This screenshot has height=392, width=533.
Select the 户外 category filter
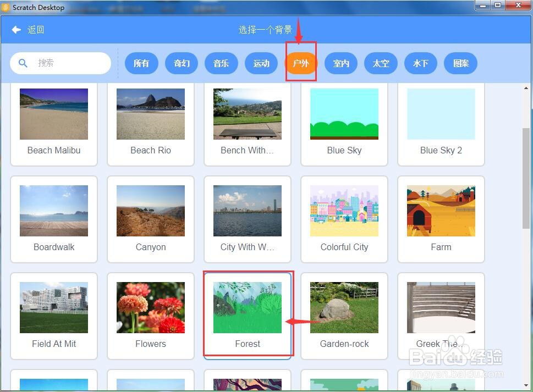tap(301, 63)
